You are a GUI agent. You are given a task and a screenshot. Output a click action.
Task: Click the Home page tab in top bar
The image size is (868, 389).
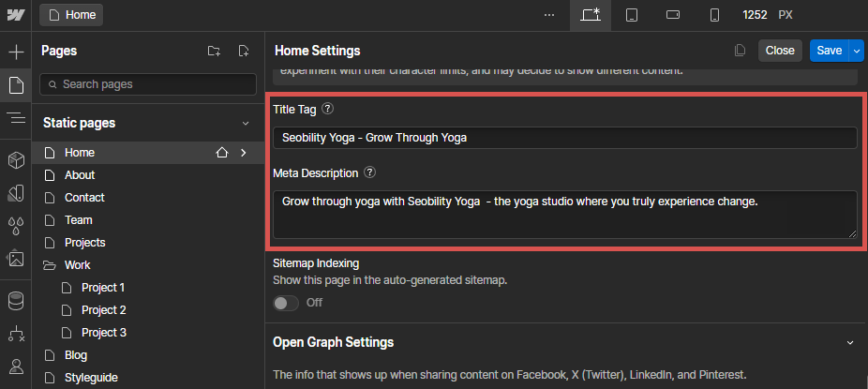pos(71,15)
